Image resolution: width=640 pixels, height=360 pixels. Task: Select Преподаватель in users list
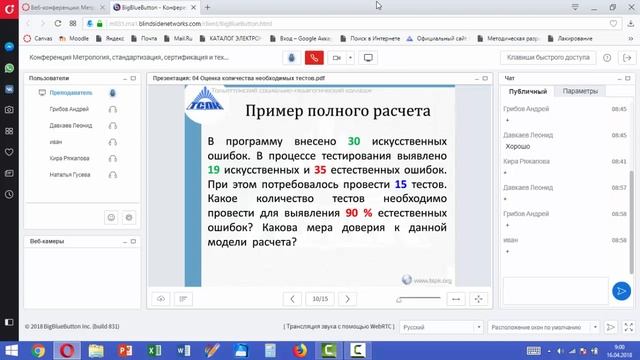click(x=71, y=93)
